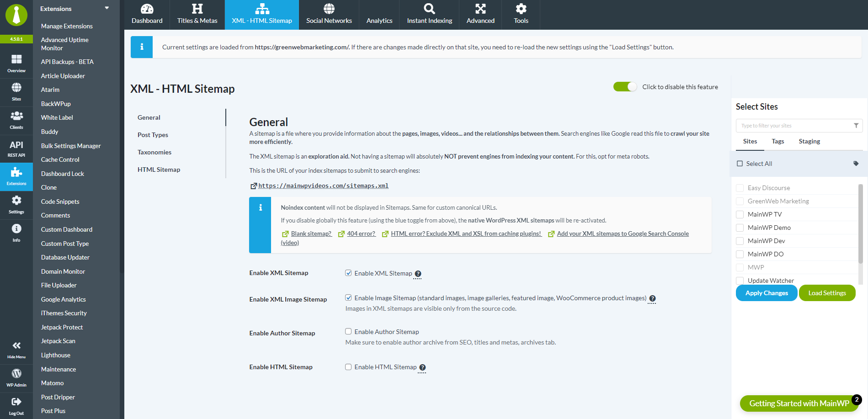Open the mainwpvideos sitemaps.xml link

(323, 186)
